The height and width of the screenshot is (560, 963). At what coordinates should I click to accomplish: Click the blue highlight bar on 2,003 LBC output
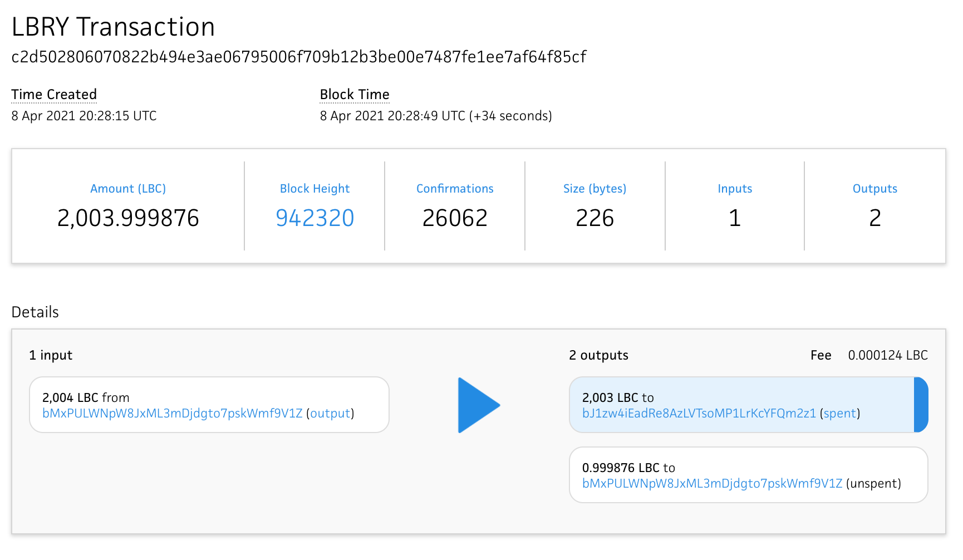pyautogui.click(x=921, y=405)
